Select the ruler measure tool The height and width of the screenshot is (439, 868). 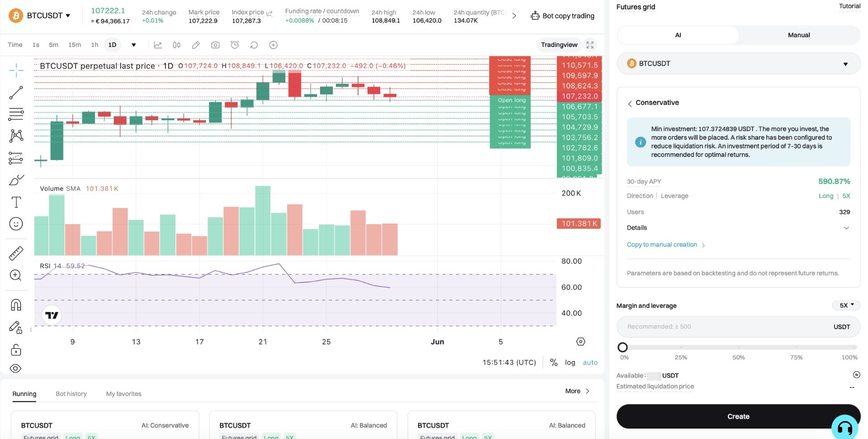16,253
